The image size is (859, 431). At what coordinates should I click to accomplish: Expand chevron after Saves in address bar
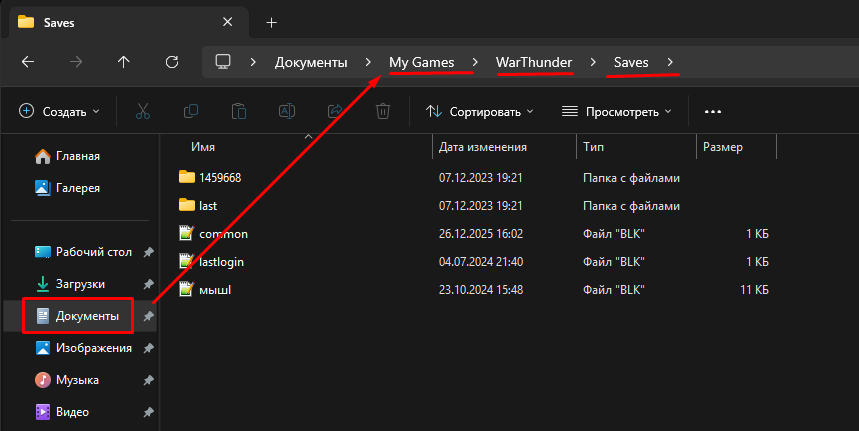(x=670, y=62)
